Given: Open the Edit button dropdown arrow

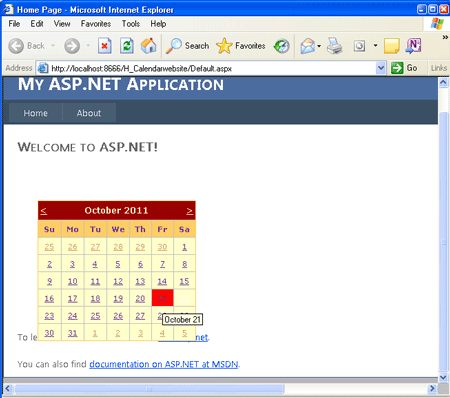Looking at the screenshot, I should (x=375, y=45).
